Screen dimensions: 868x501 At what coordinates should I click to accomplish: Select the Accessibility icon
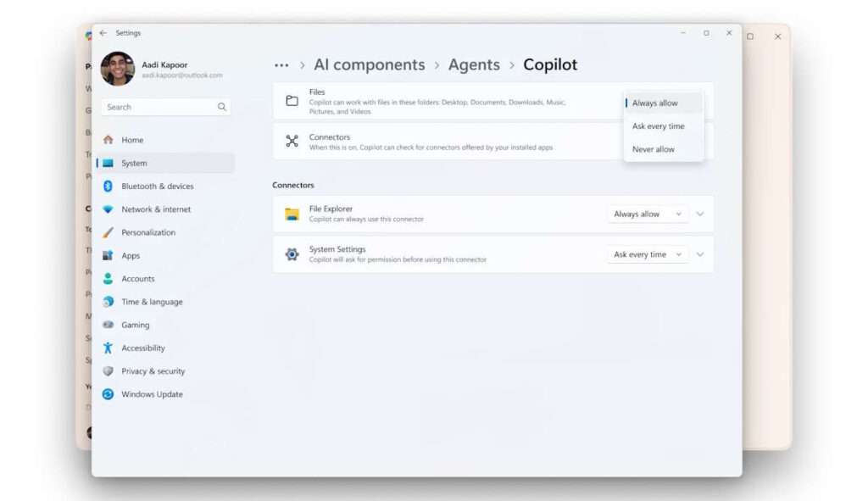point(108,348)
